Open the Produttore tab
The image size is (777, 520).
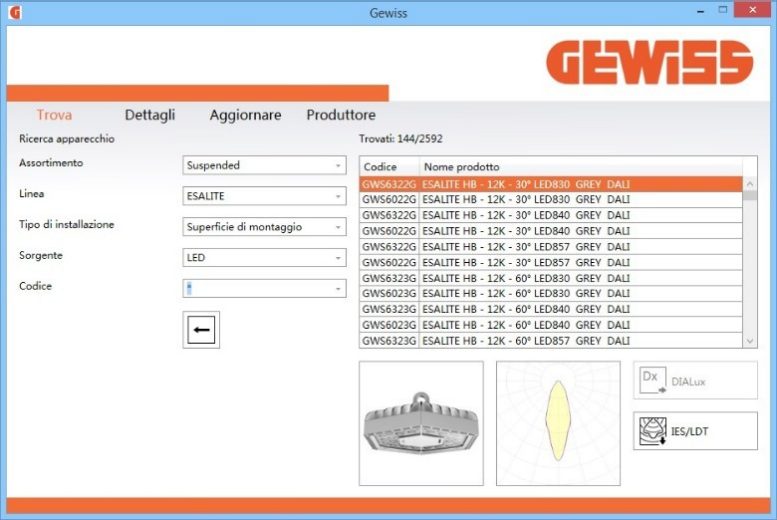pyautogui.click(x=341, y=115)
